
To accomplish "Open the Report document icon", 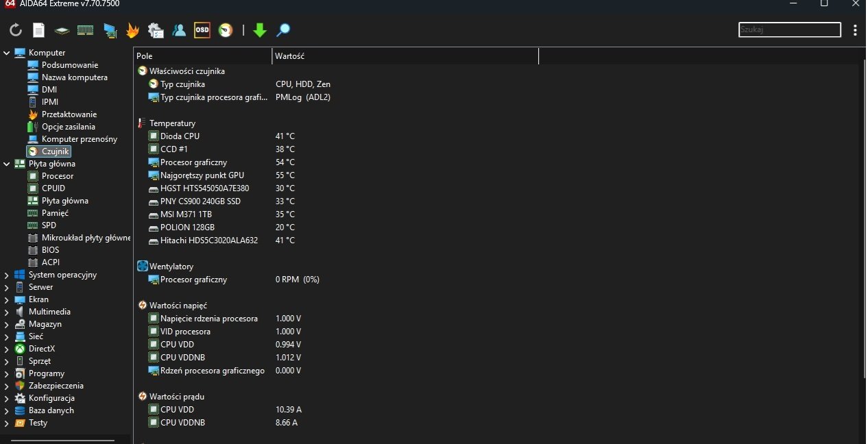I will 39,30.
